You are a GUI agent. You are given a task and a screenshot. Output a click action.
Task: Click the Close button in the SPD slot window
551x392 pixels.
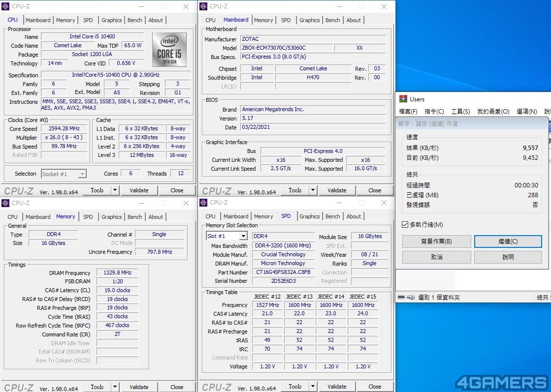(375, 387)
